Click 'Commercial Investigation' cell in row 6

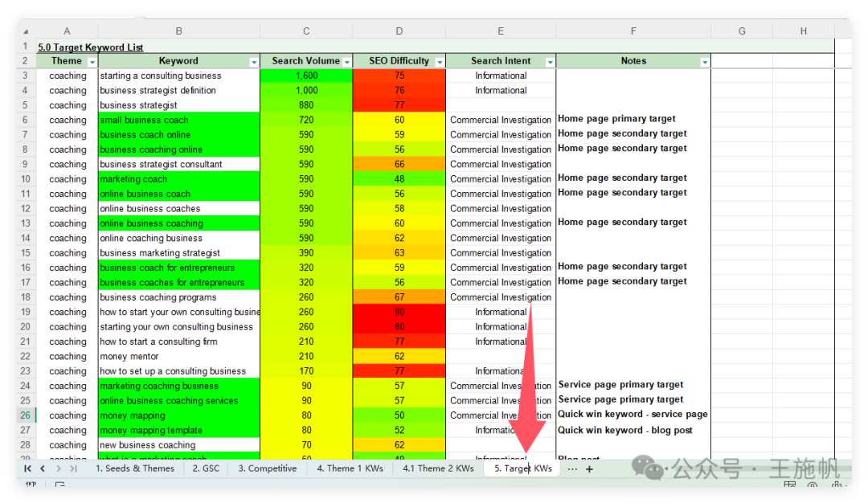(x=501, y=120)
